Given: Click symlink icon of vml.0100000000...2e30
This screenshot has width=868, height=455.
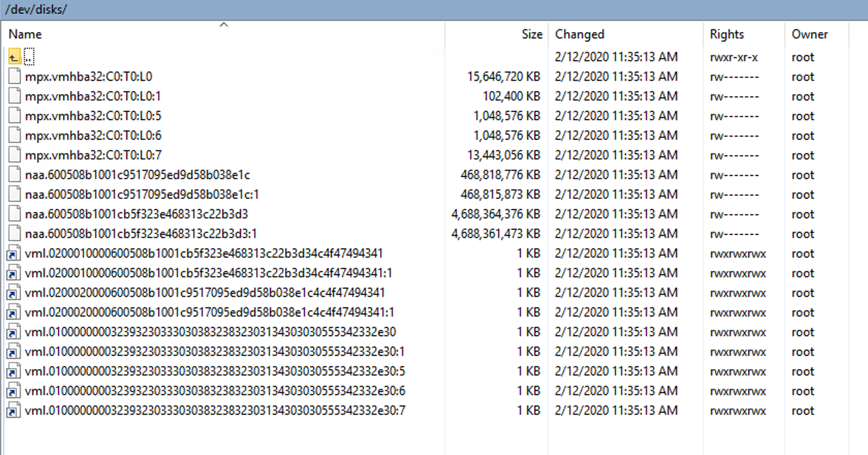Looking at the screenshot, I should [13, 332].
